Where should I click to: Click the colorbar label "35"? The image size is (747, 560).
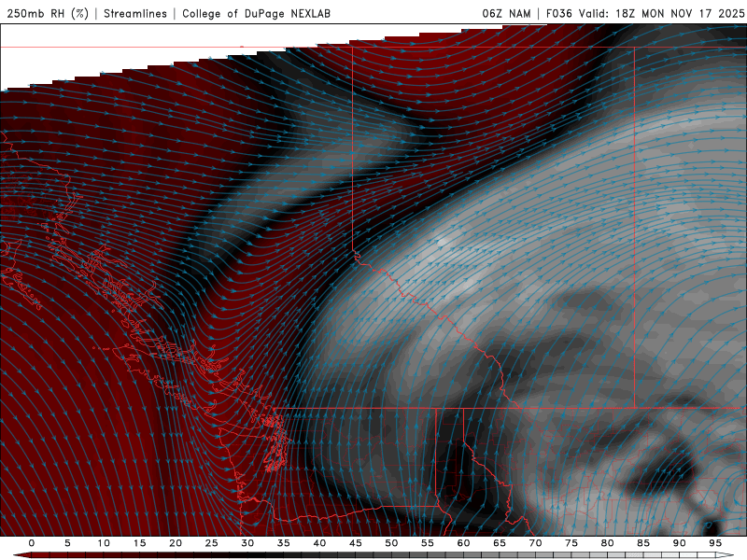pos(283,543)
